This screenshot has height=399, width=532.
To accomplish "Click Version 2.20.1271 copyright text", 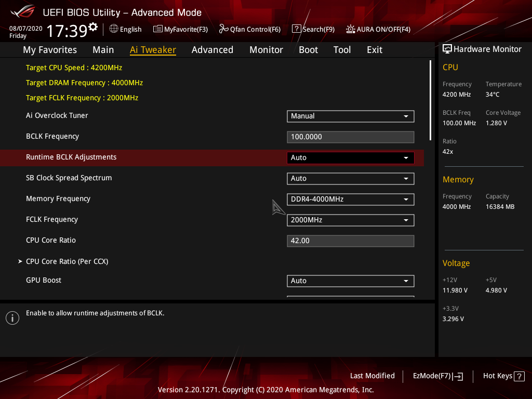I will [x=265, y=390].
